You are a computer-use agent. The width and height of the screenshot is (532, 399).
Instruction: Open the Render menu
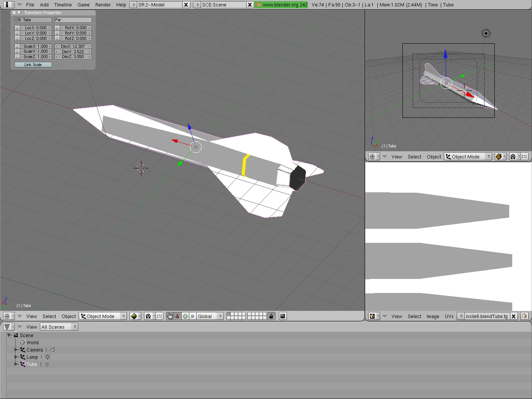(103, 5)
